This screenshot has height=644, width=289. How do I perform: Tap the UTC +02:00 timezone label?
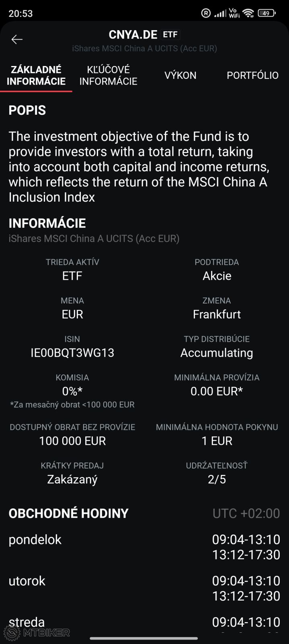(246, 513)
